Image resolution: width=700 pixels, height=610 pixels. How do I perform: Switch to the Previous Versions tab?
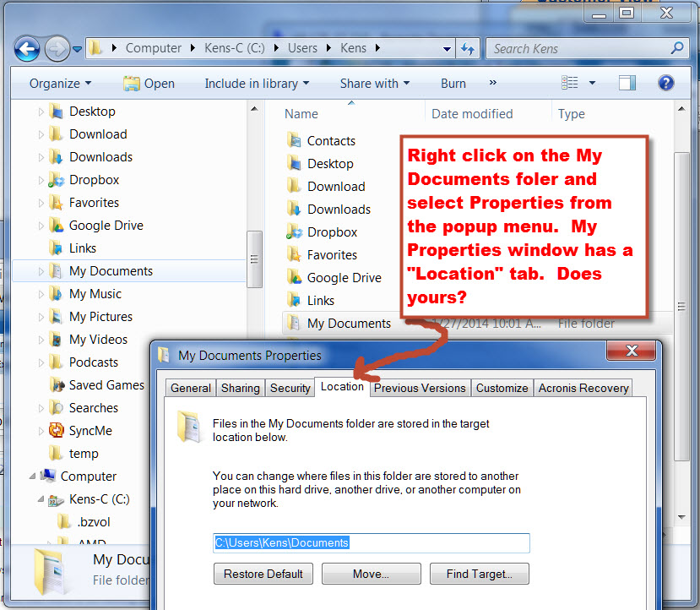(420, 388)
